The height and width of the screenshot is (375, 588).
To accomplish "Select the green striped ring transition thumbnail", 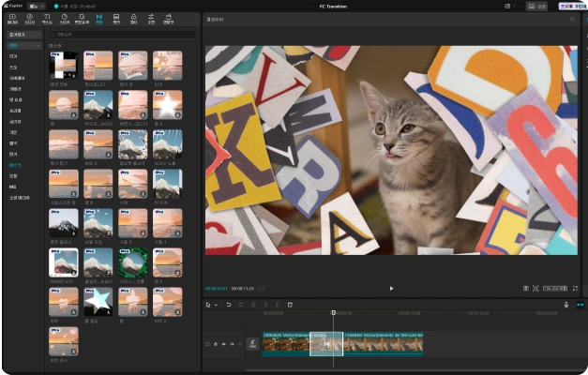I will pos(133,262).
